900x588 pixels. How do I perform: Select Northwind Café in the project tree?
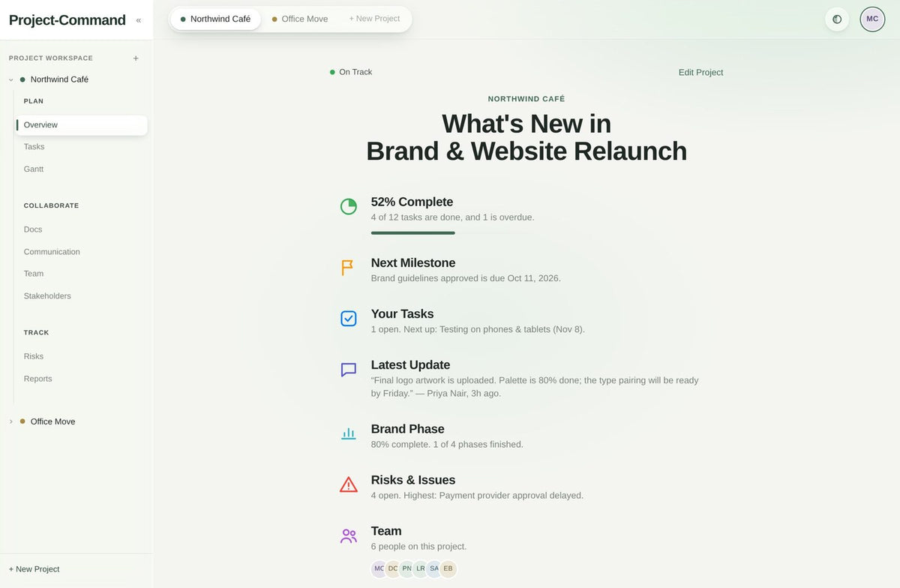pos(59,79)
